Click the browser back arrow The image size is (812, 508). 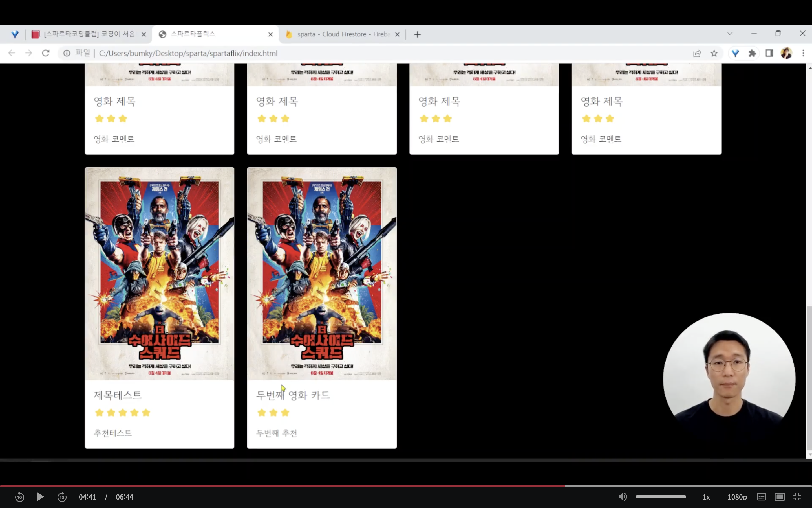(x=12, y=53)
